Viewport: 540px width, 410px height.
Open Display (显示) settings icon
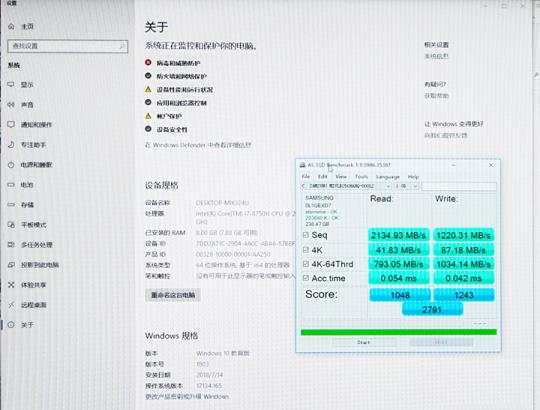point(11,84)
